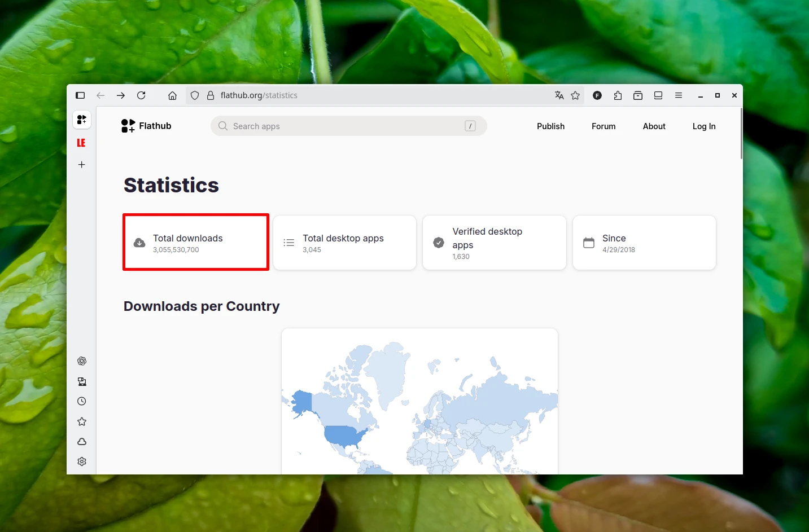The height and width of the screenshot is (532, 809).
Task: Switch to the LE vertical tab
Action: [82, 143]
